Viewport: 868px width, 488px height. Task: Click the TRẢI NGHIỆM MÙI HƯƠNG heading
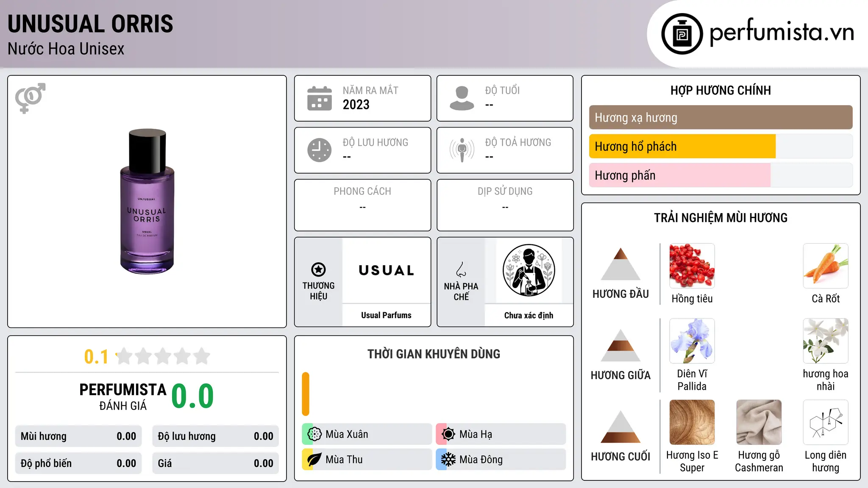coord(721,218)
